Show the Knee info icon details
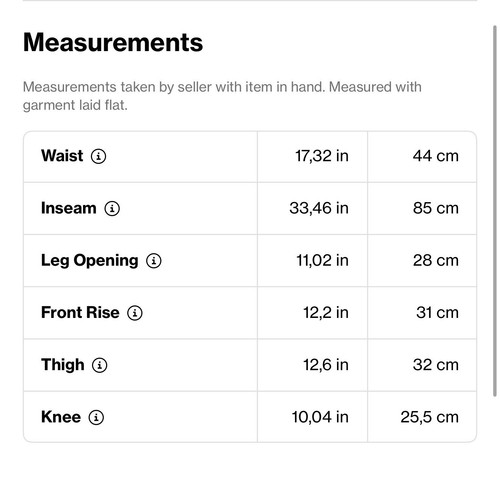This screenshot has height=489, width=500. [x=96, y=417]
